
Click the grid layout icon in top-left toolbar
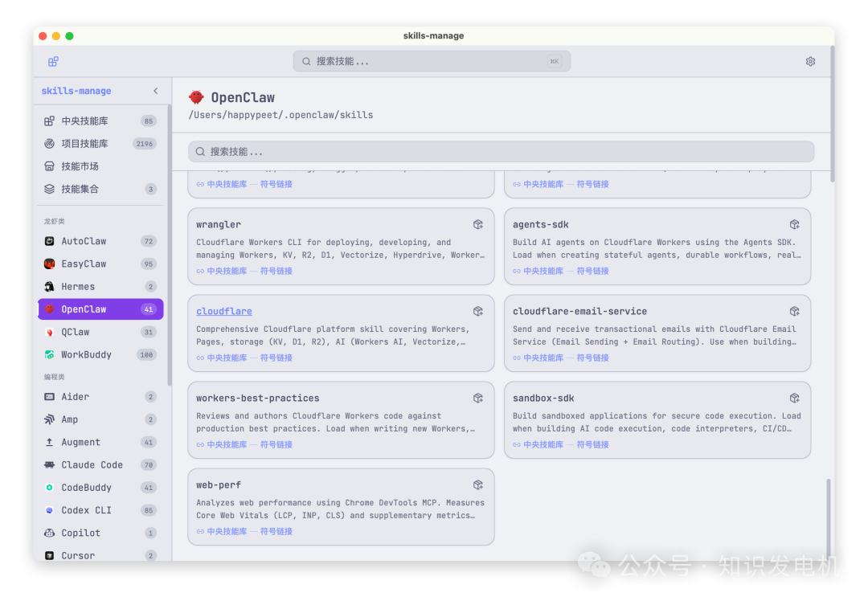(53, 61)
